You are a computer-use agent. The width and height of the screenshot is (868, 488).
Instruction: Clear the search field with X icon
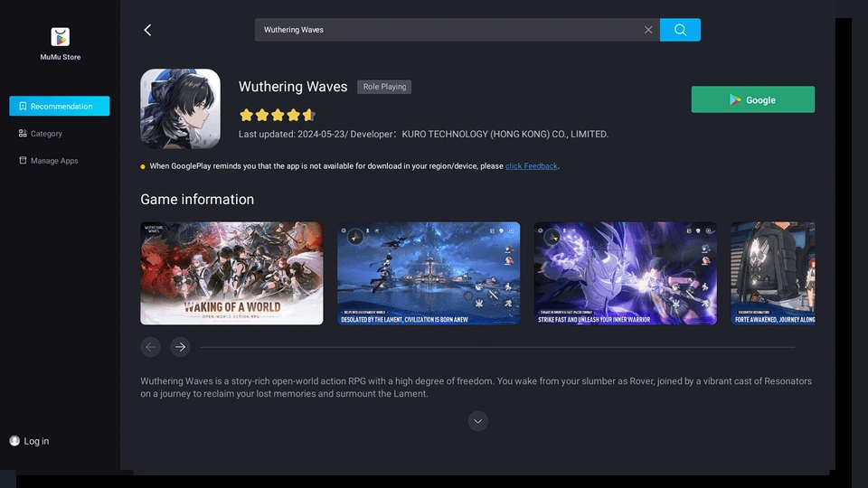pyautogui.click(x=648, y=30)
